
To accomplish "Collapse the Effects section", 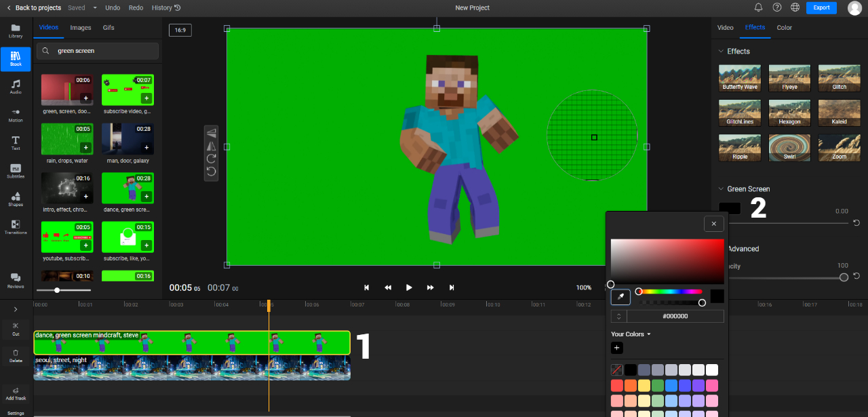I will (x=721, y=52).
